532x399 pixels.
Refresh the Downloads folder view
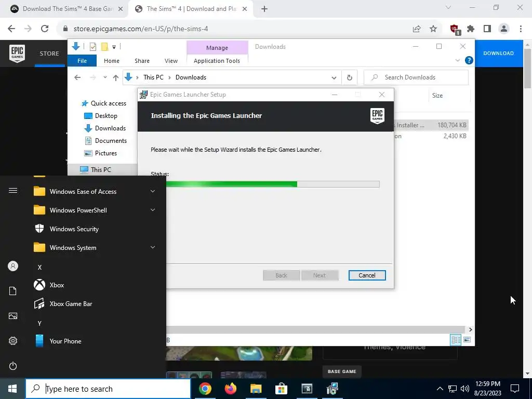pos(350,77)
